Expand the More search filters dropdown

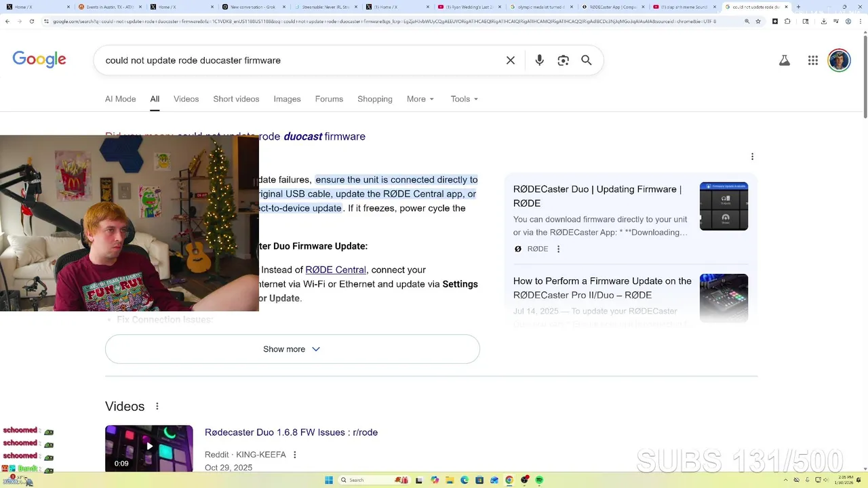(x=420, y=99)
